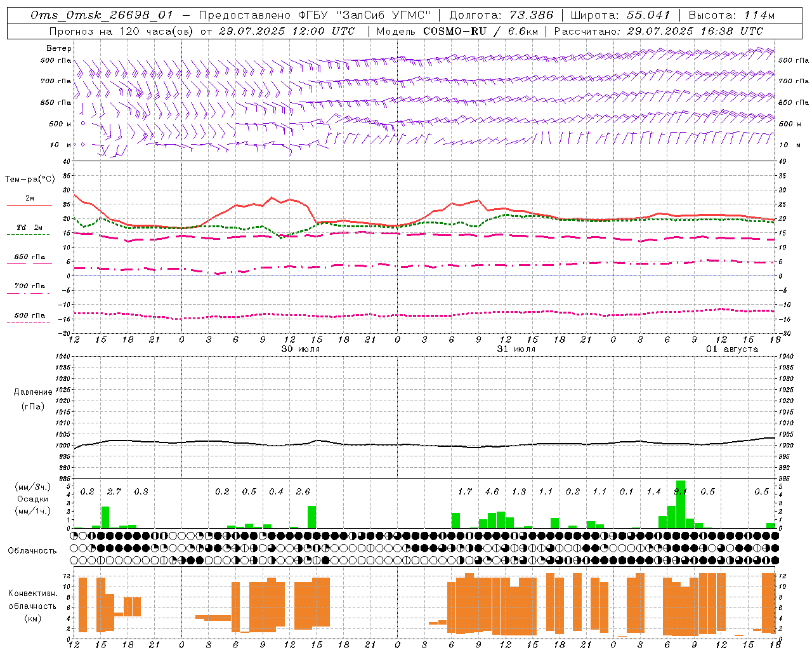The width and height of the screenshot is (812, 650).
Task: Click the 500 м wind level label on the left
Action: click(60, 124)
